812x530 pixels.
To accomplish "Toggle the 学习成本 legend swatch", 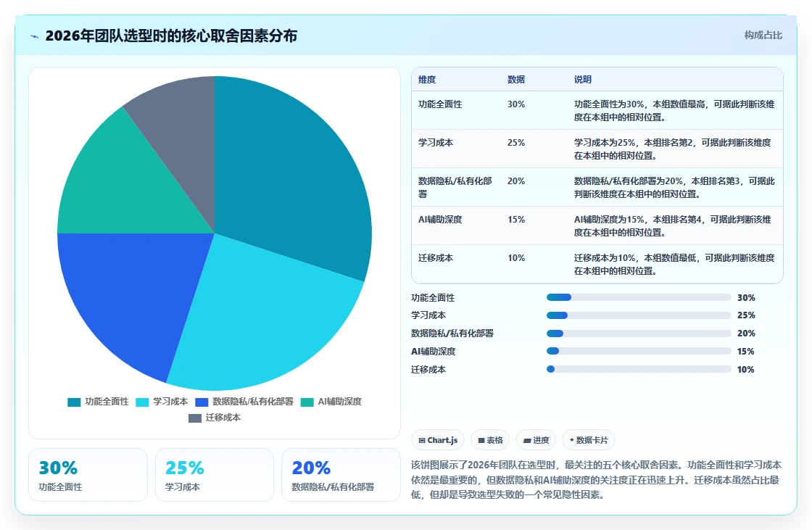I will click(x=142, y=402).
